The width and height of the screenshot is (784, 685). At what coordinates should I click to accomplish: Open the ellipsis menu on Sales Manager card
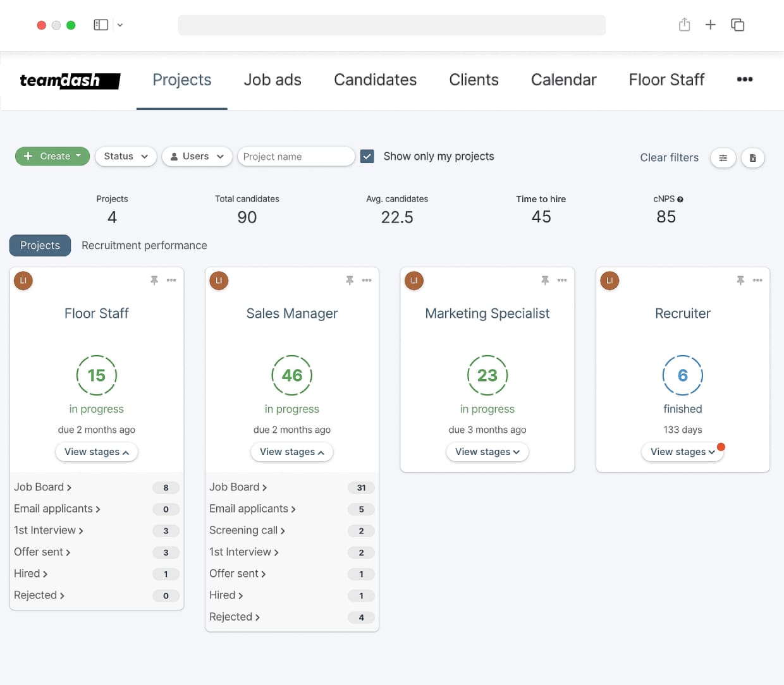pos(367,280)
